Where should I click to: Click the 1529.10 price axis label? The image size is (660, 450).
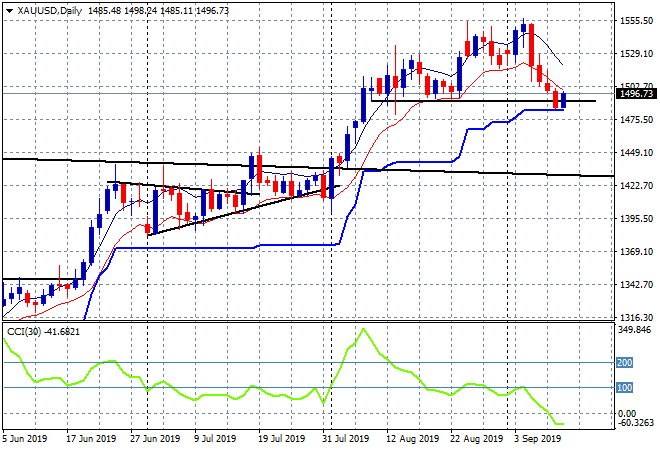[x=636, y=53]
